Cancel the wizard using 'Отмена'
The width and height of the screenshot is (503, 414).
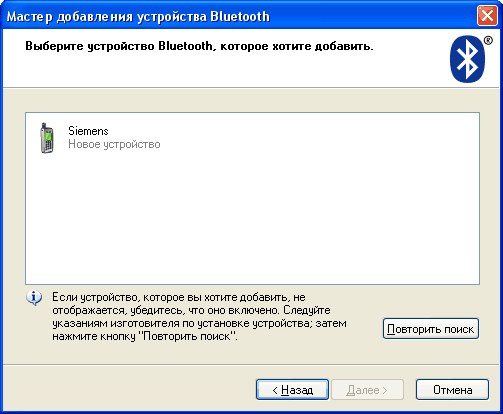(x=452, y=389)
